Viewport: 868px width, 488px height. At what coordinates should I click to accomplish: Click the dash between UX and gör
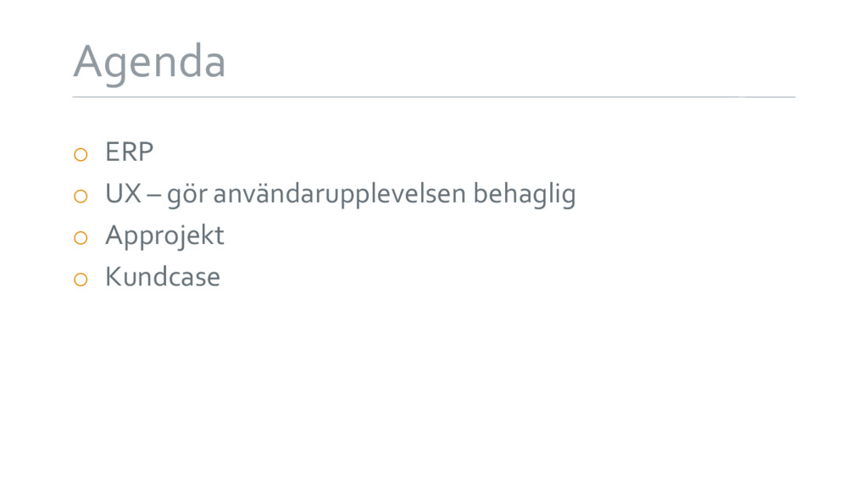(154, 197)
